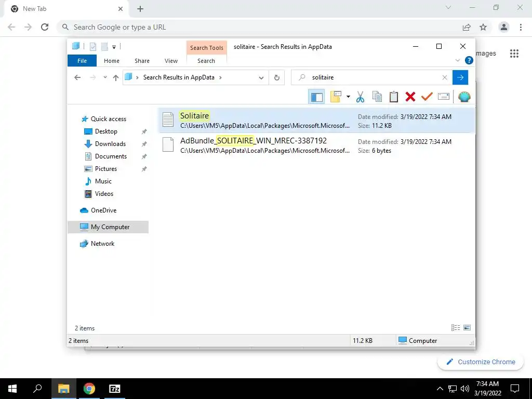
Task: Select the Search ribbon tab
Action: [x=206, y=61]
